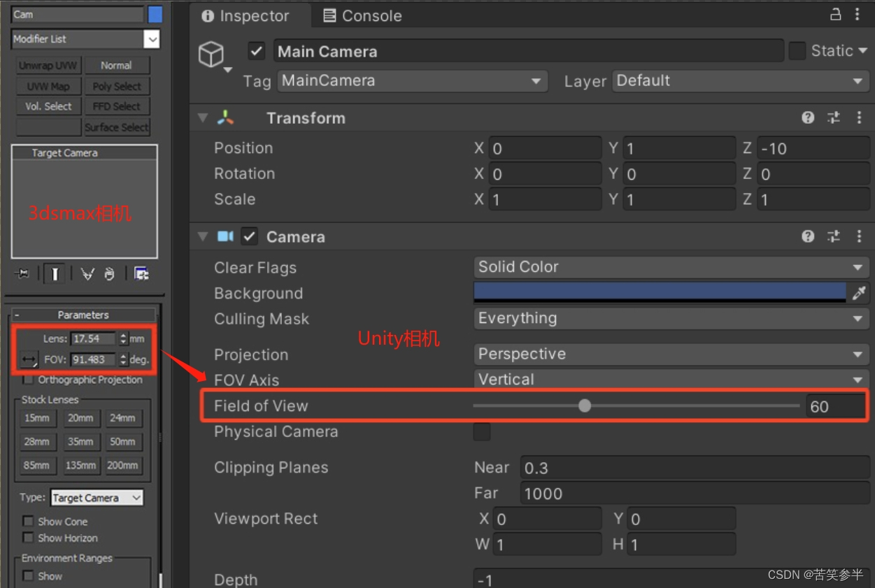The image size is (875, 588).
Task: Collapse the Transform component foldout
Action: coord(203,118)
